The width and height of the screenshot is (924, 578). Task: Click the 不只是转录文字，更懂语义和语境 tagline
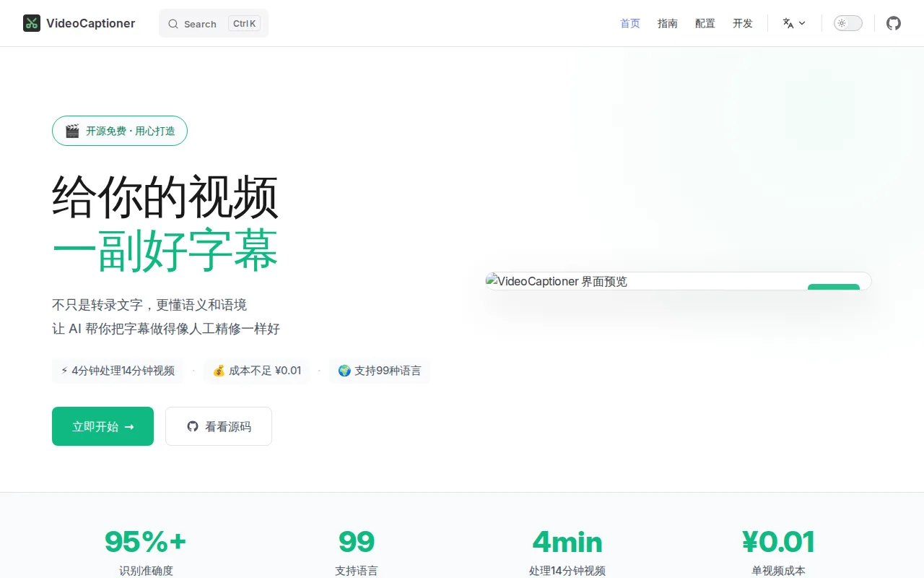[x=149, y=305]
